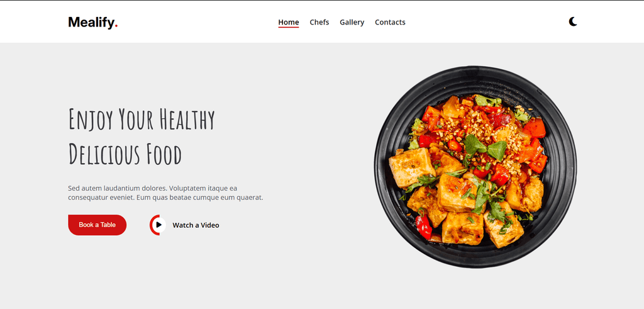The image size is (644, 309).
Task: Click the Enjoy Your Healthy heading line
Action: [x=142, y=119]
